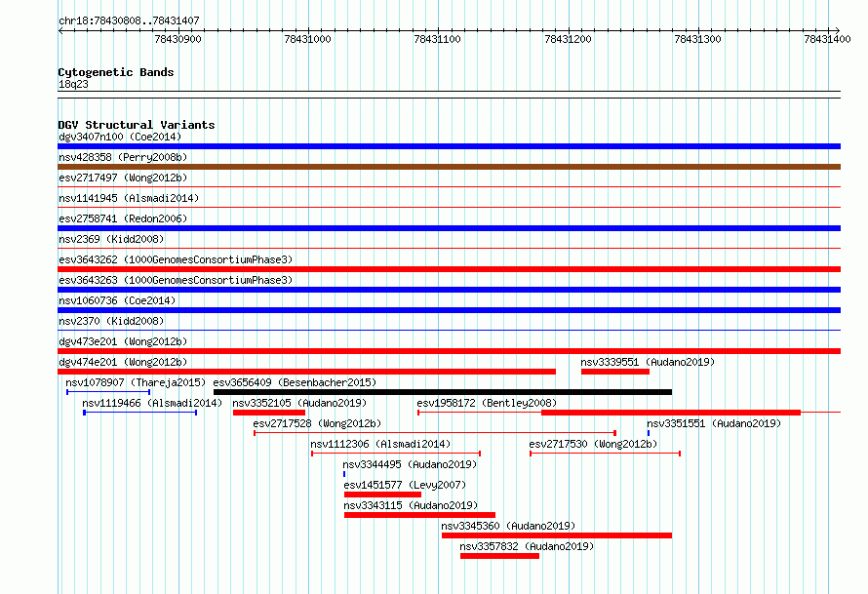
Task: Select the esv1451577 (Levy2007) red bar
Action: click(382, 495)
